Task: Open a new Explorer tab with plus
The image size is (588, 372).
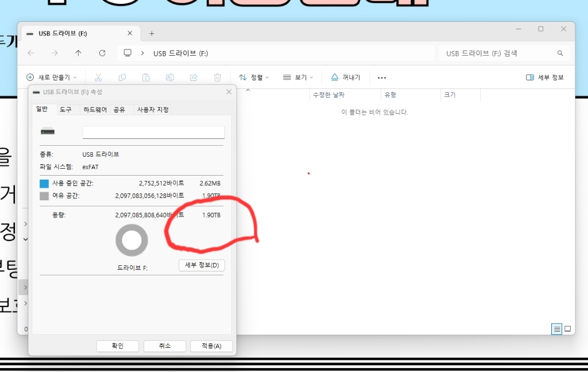Action: click(152, 33)
